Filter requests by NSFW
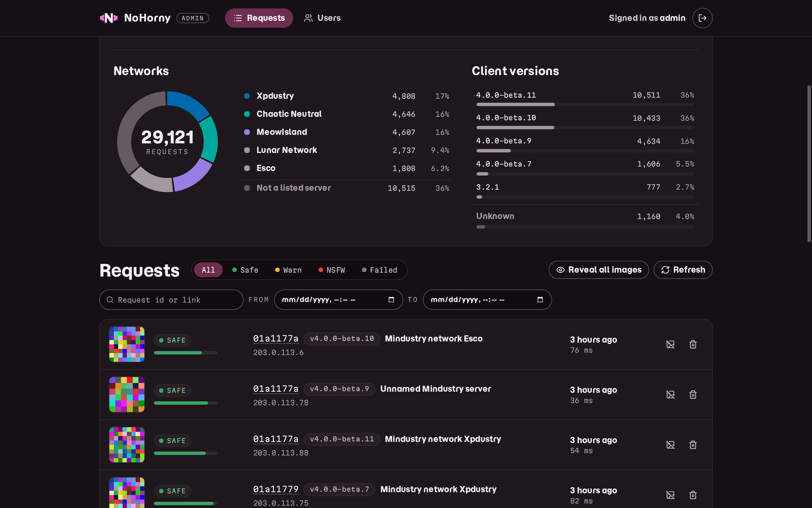This screenshot has width=812, height=508. [x=332, y=270]
